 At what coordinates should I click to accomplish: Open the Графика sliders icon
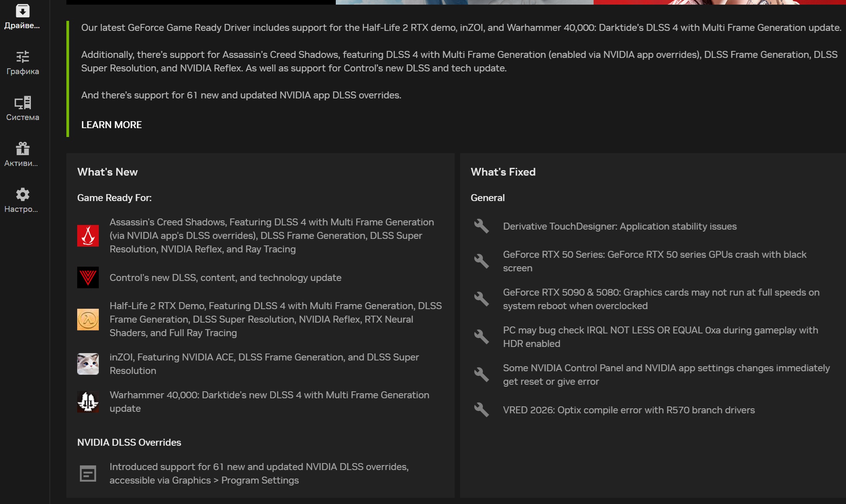pyautogui.click(x=23, y=57)
